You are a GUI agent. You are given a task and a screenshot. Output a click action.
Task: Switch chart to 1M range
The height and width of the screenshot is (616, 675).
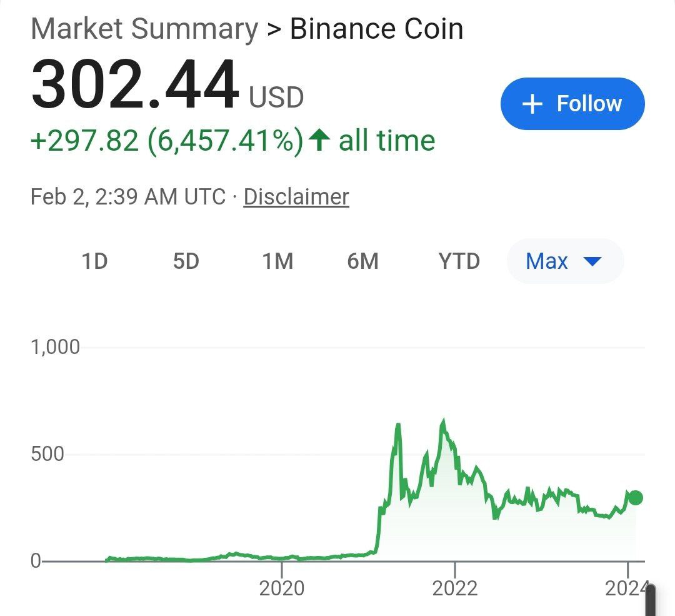click(x=277, y=261)
